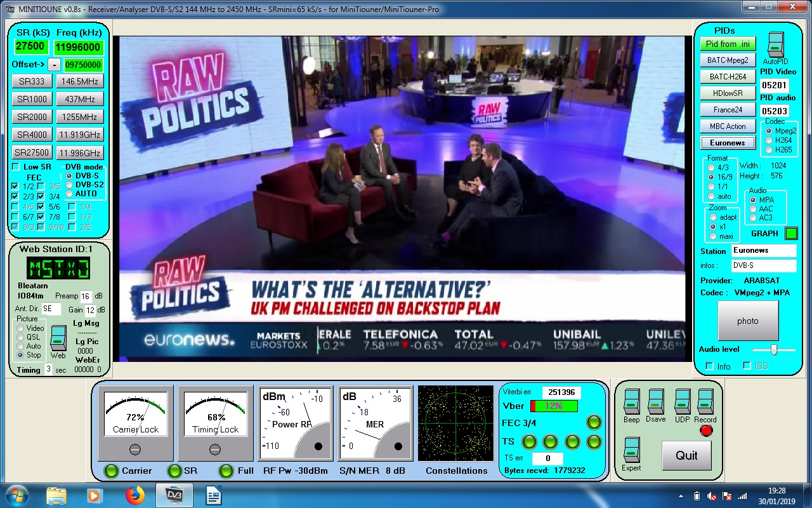Click the offset minus sign button
The image size is (812, 508).
55,65
